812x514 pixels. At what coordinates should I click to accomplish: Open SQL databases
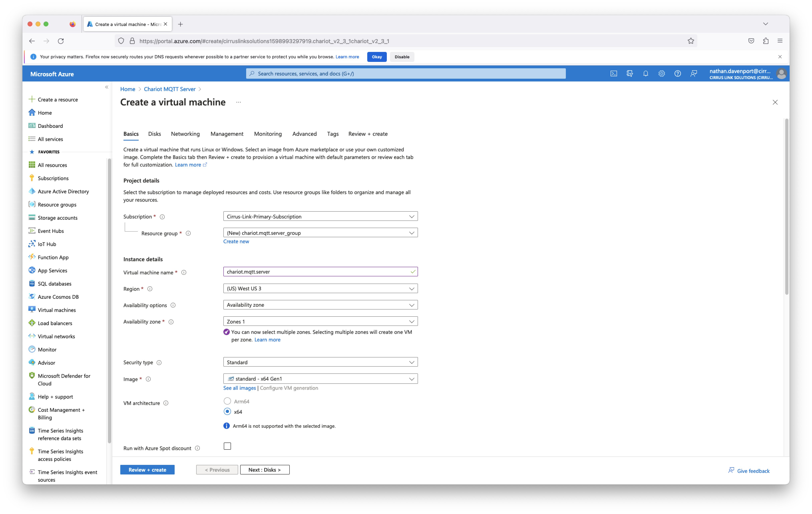(54, 283)
